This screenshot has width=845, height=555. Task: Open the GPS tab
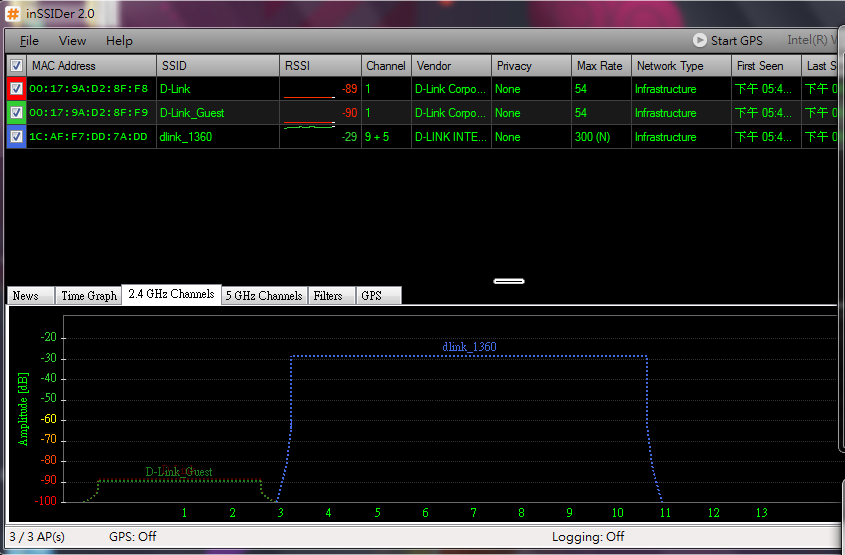click(x=378, y=296)
